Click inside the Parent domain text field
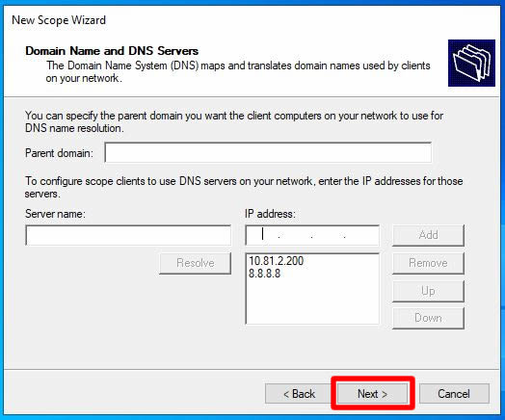 (x=268, y=153)
